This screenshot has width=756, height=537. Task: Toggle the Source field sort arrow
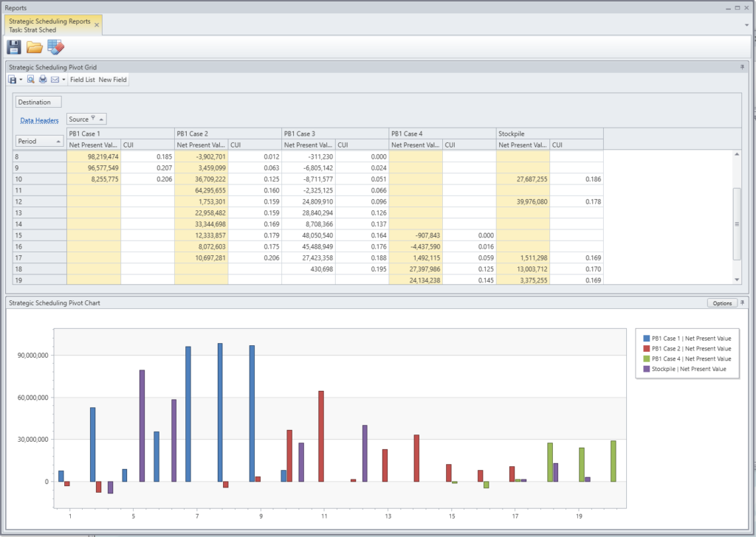(101, 119)
